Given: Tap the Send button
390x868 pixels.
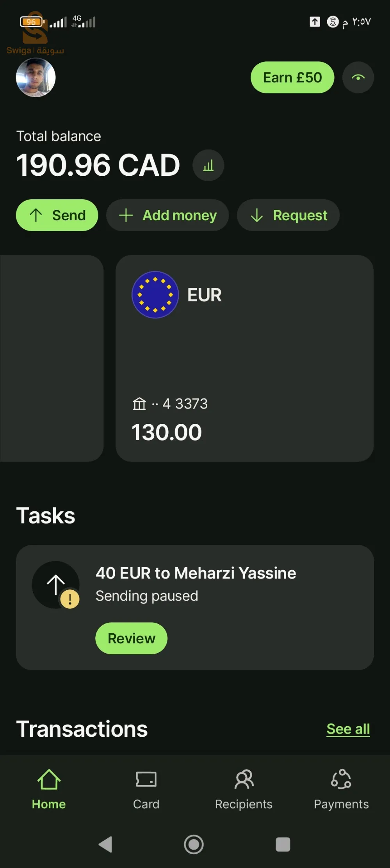Looking at the screenshot, I should click(57, 215).
